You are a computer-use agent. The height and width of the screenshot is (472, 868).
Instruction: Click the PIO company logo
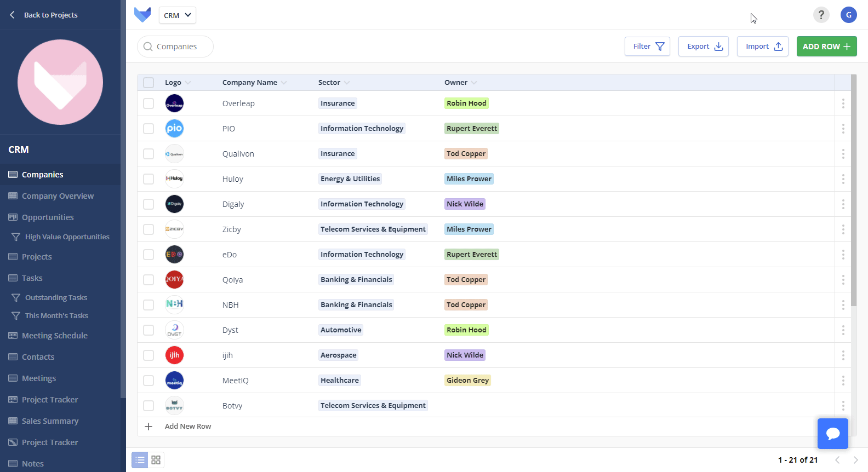tap(174, 129)
